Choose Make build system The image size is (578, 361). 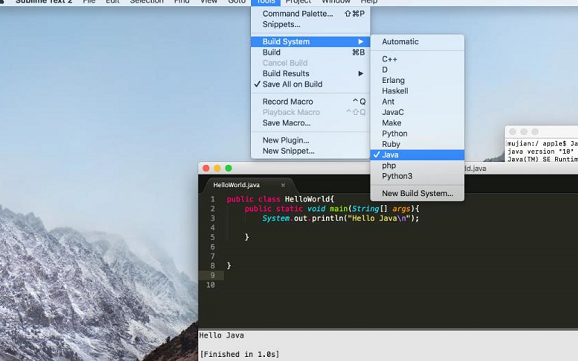click(417, 123)
